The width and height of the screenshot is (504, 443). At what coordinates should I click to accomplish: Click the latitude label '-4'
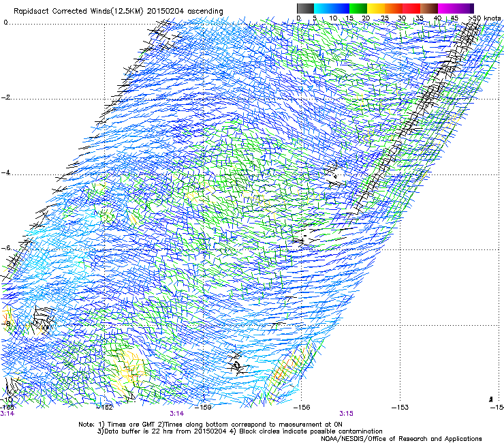click(6, 172)
